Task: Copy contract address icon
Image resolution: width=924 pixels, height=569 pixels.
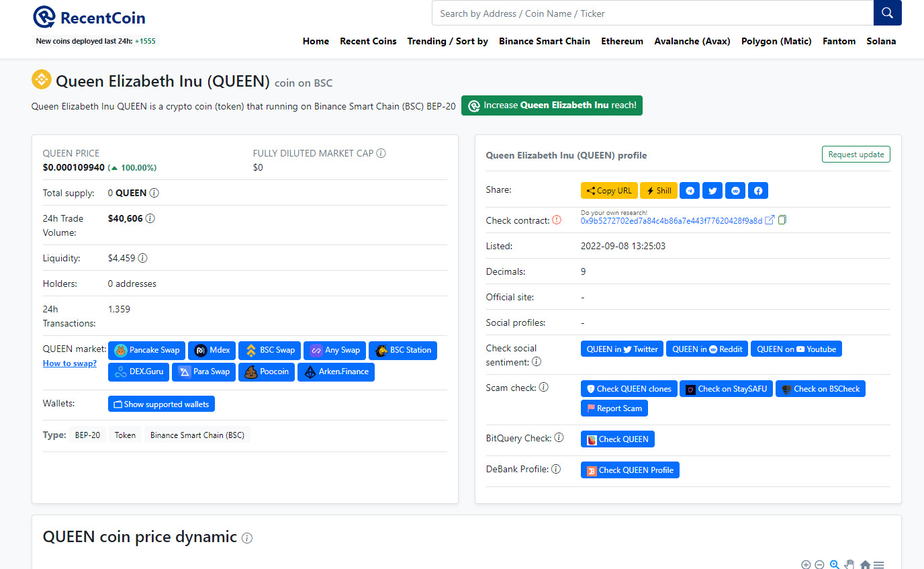Action: [782, 220]
